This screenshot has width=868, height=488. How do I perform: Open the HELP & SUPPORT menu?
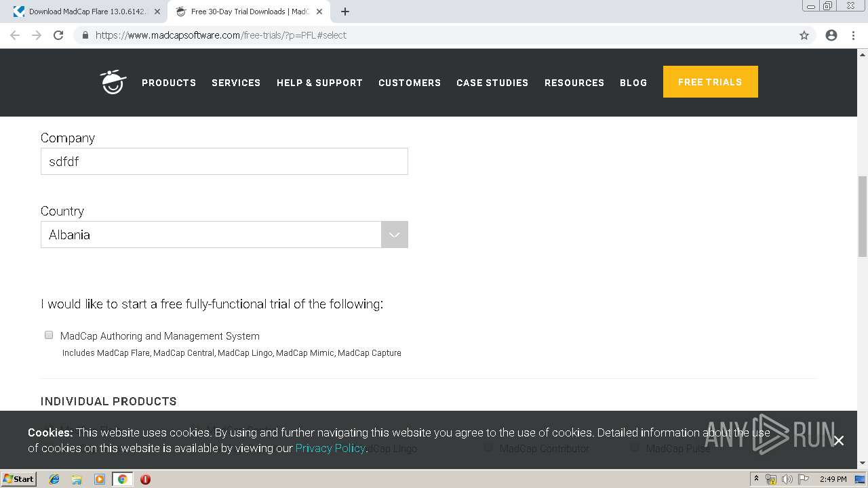319,83
